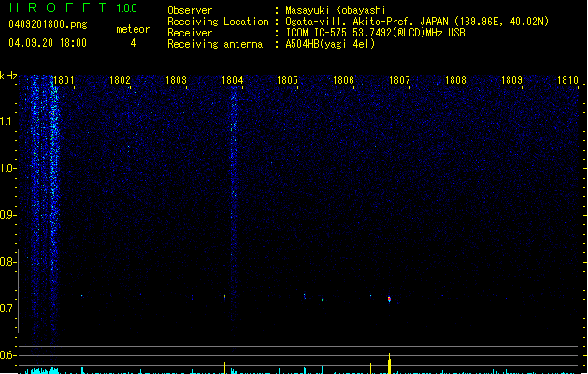The height and width of the screenshot is (374, 588).
Task: Click the 0.9 kHz axis label
Action: pyautogui.click(x=7, y=215)
